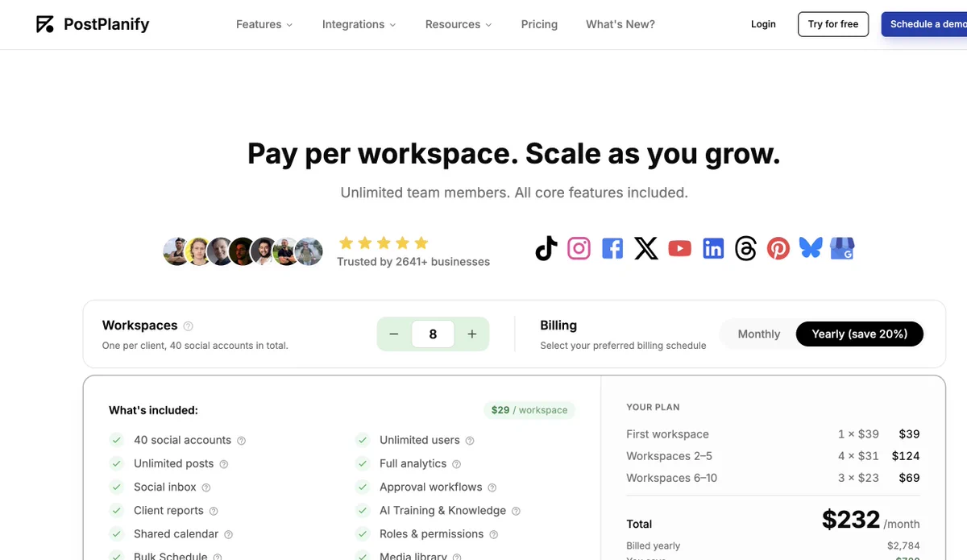The width and height of the screenshot is (967, 560).
Task: Click the Unlimited posts feature text
Action: [x=174, y=463]
